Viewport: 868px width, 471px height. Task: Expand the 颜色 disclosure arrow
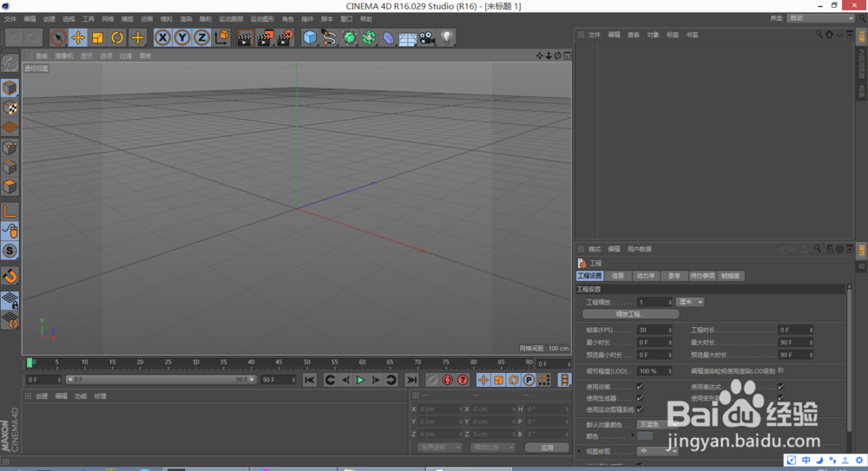pyautogui.click(x=634, y=436)
